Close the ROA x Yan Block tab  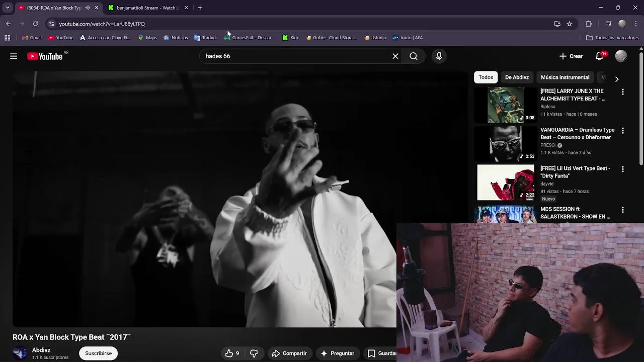97,8
